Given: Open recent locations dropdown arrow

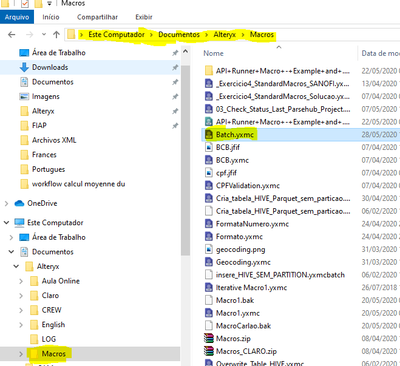Looking at the screenshot, I should (x=44, y=35).
